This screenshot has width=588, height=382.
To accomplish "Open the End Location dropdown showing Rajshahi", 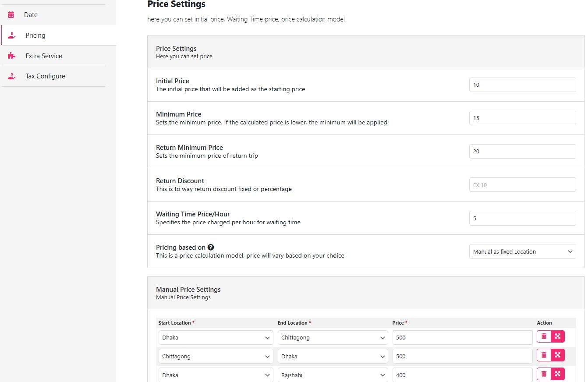I will [x=333, y=375].
